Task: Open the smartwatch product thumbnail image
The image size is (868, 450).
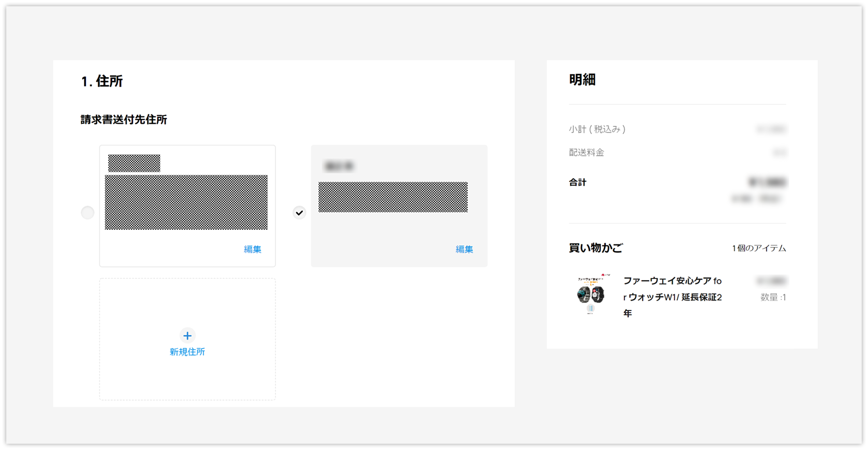Action: point(591,294)
